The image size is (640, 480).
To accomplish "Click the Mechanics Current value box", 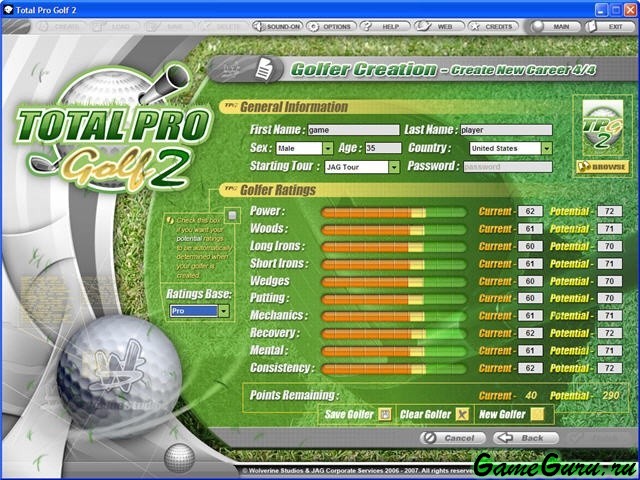I will coord(530,316).
